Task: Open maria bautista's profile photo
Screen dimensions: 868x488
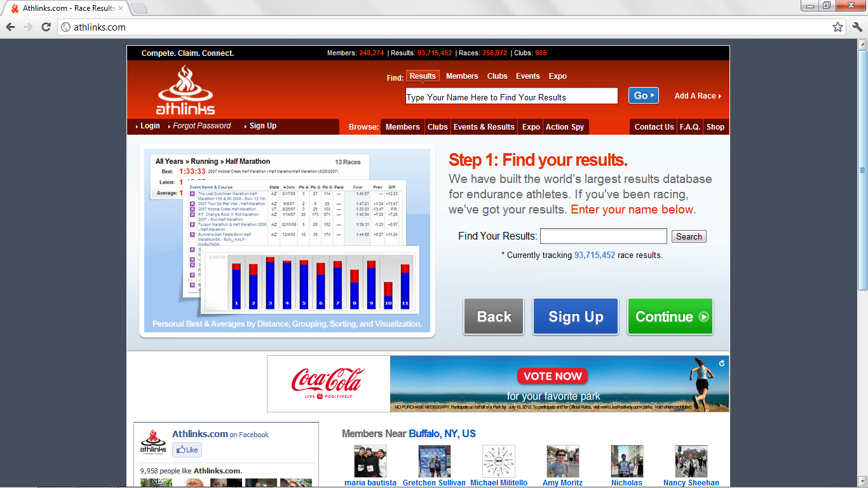Action: click(370, 461)
